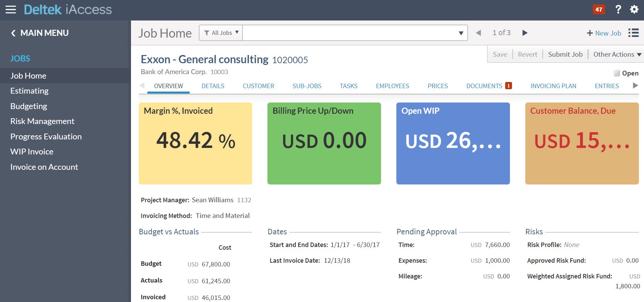Click the Budget value 67,800.00

click(216, 264)
